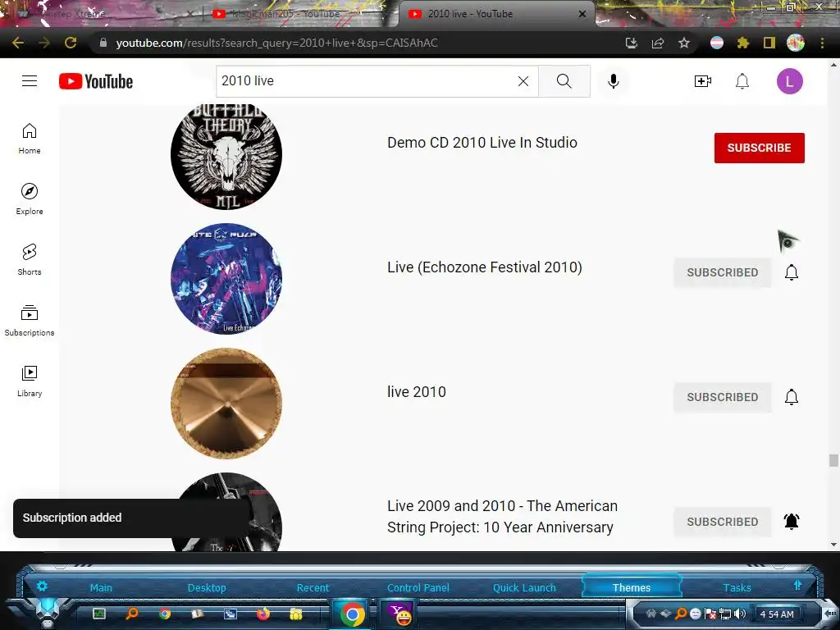Viewport: 840px width, 630px height.
Task: Click the scrollbar down arrow
Action: click(833, 545)
